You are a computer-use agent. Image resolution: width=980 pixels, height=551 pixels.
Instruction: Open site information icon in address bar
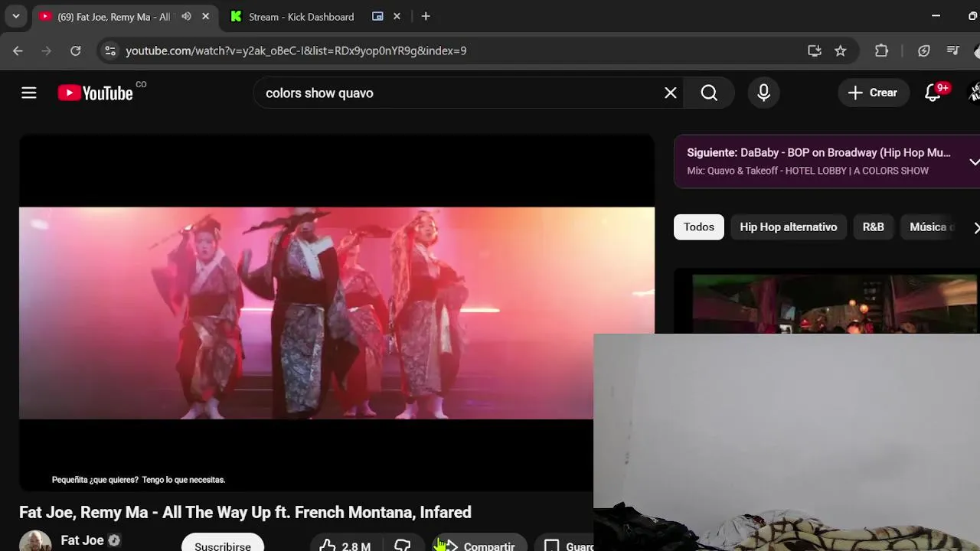pyautogui.click(x=110, y=51)
